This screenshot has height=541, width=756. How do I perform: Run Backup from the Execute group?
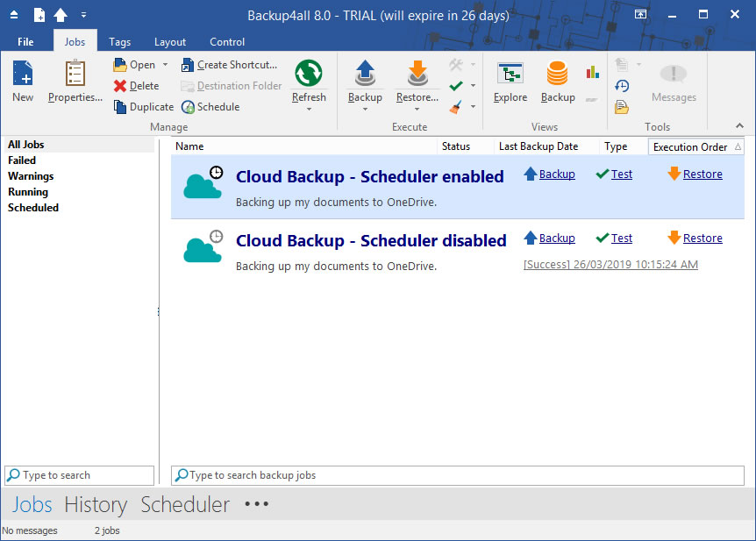click(365, 81)
